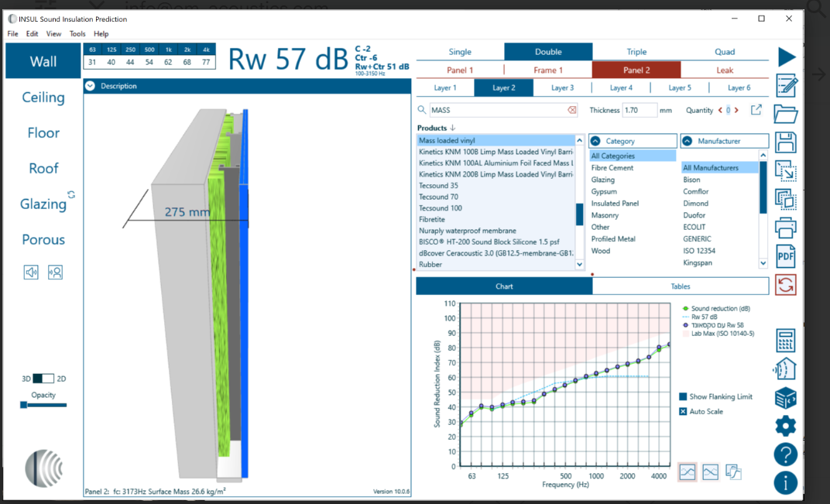Select the Wall construction type
Screen dimensions: 830x504
(43, 61)
